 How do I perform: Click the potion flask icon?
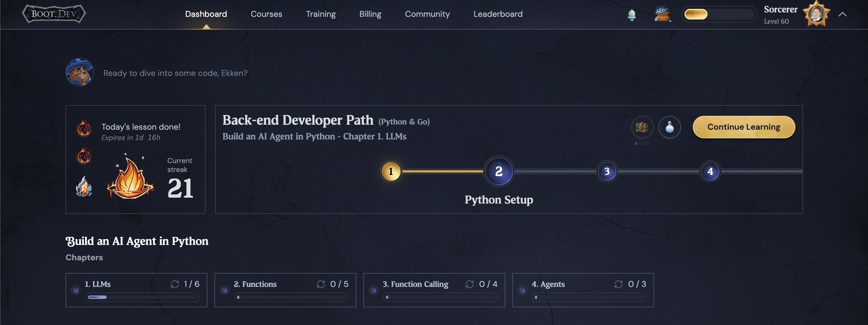pyautogui.click(x=669, y=127)
